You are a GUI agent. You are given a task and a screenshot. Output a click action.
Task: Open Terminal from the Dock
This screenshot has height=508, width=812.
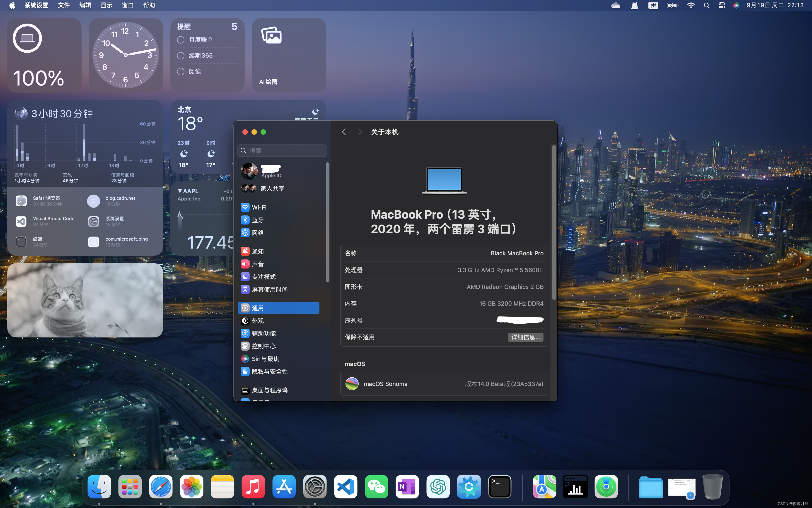coord(500,487)
